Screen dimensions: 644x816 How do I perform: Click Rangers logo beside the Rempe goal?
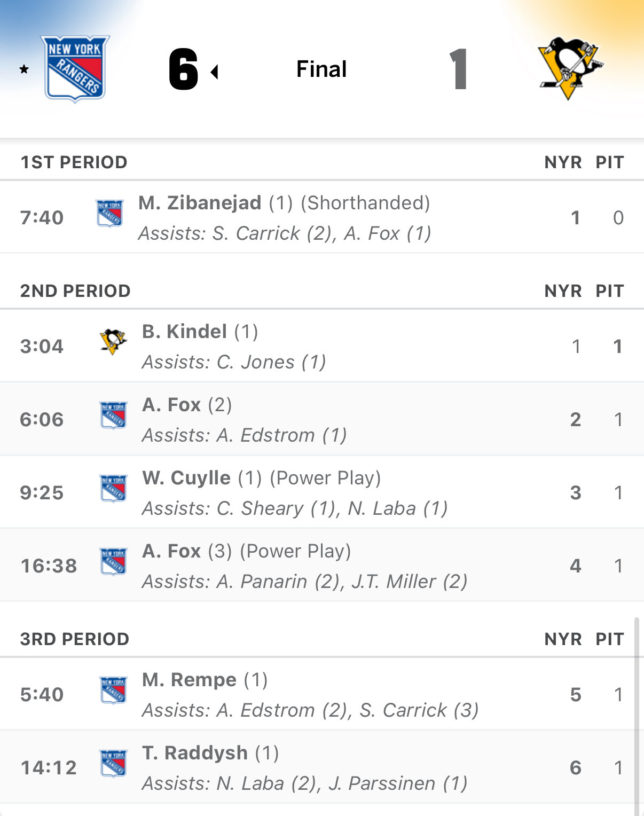pos(114,690)
